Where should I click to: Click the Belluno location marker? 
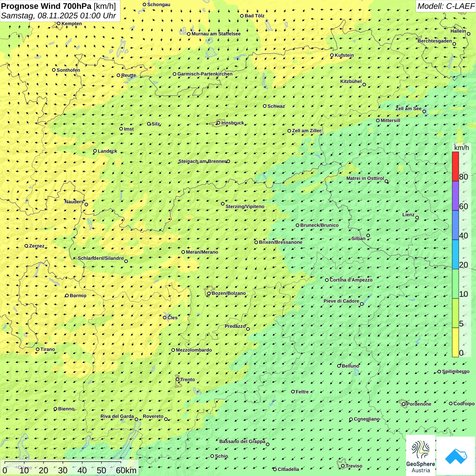[x=339, y=366]
